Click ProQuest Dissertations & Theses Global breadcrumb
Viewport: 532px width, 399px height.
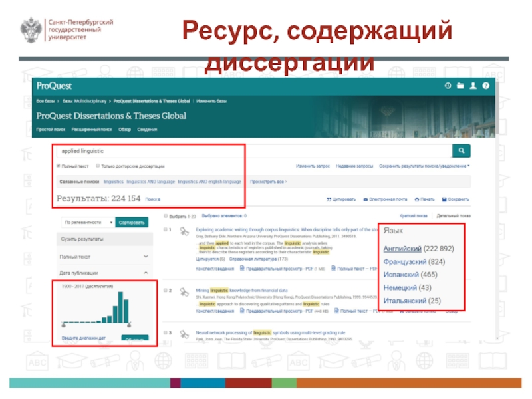point(152,101)
